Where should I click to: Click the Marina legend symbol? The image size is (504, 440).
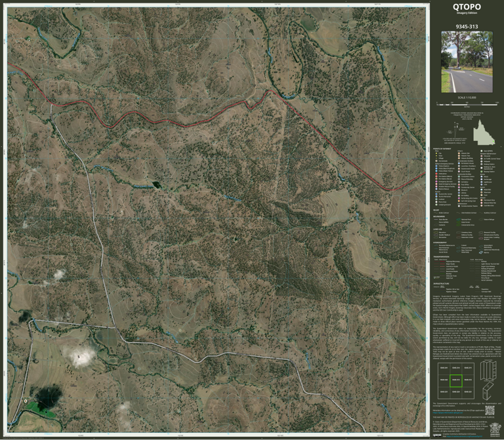[x=481, y=252]
